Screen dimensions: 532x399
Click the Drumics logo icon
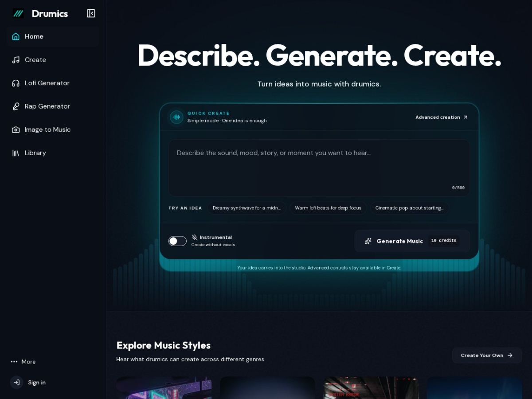(x=18, y=13)
